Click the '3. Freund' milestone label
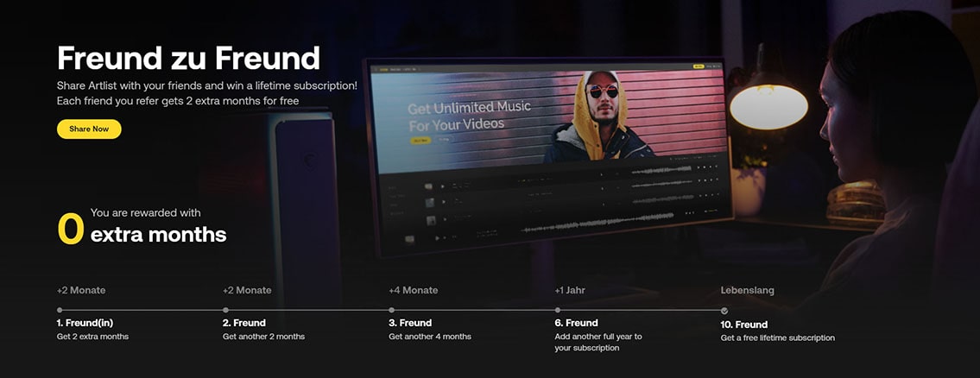This screenshot has height=378, width=980. 410,323
